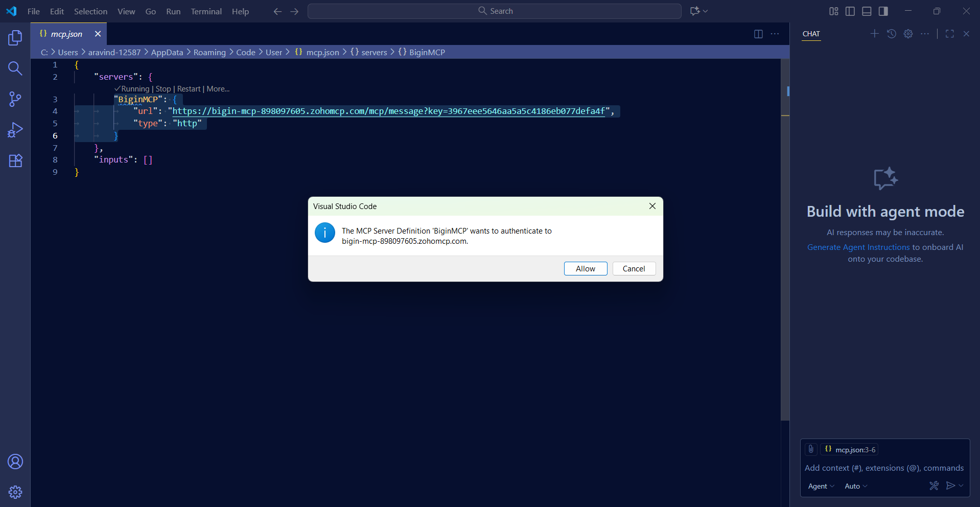The width and height of the screenshot is (980, 507).
Task: Open the Help menu
Action: coord(240,11)
